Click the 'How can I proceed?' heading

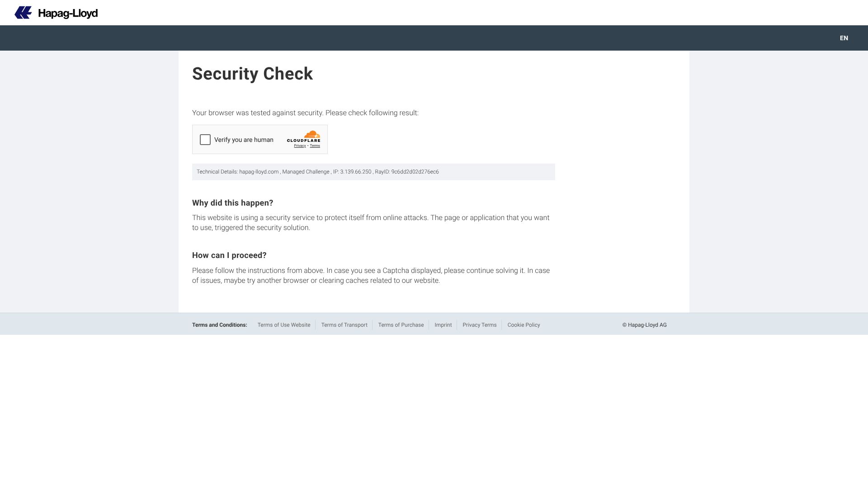coord(229,255)
